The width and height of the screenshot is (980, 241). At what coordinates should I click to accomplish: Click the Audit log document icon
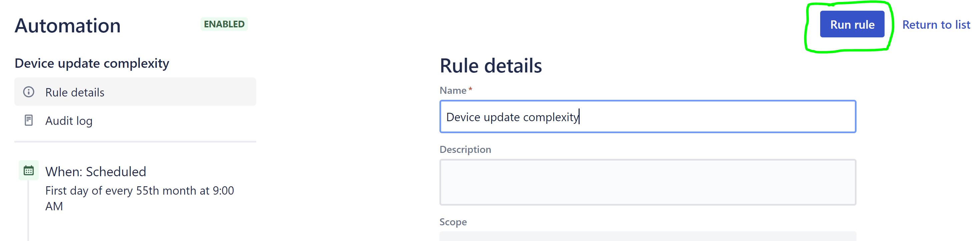(29, 121)
